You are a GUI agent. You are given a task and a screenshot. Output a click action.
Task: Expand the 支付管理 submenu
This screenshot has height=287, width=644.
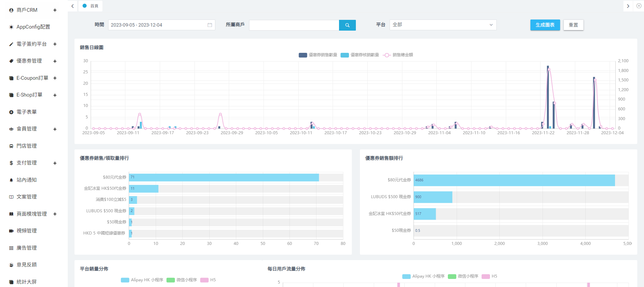click(55, 163)
